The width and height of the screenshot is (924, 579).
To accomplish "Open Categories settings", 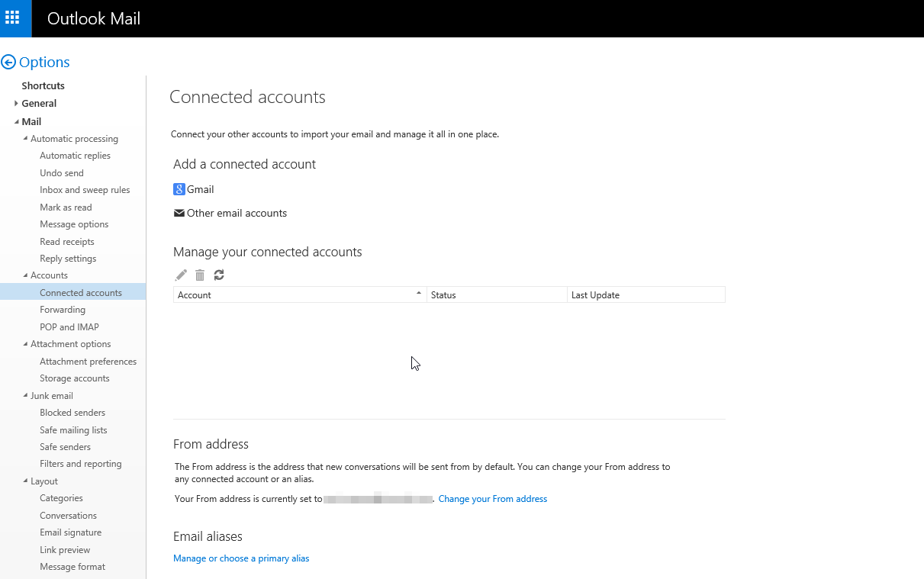I will (61, 498).
